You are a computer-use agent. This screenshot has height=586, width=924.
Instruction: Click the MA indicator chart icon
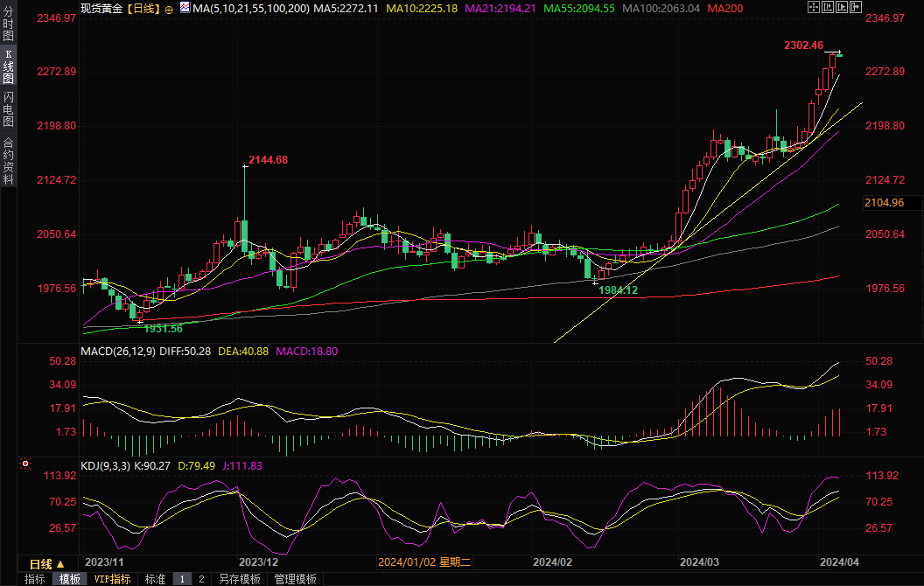pos(185,8)
